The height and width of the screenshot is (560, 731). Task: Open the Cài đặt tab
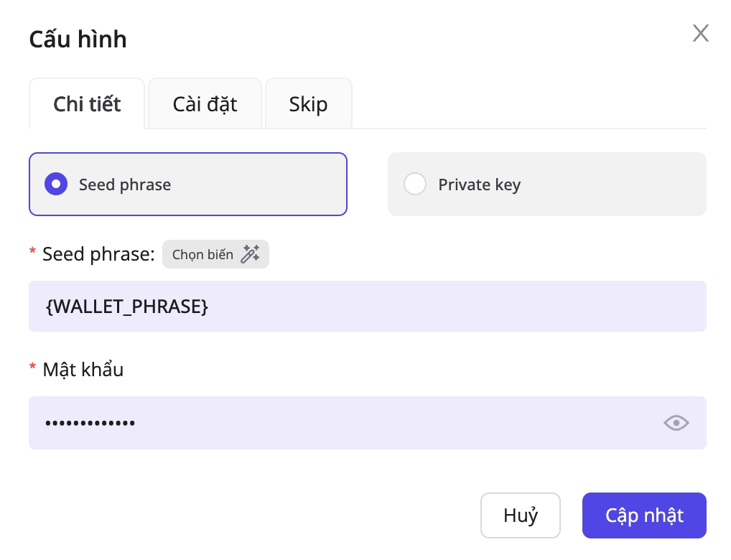[205, 104]
